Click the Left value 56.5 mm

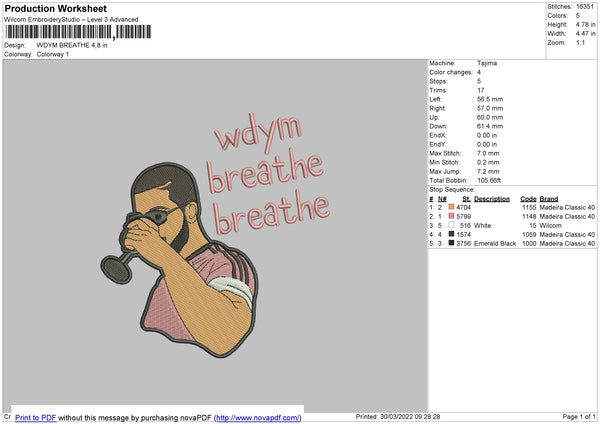coord(490,99)
